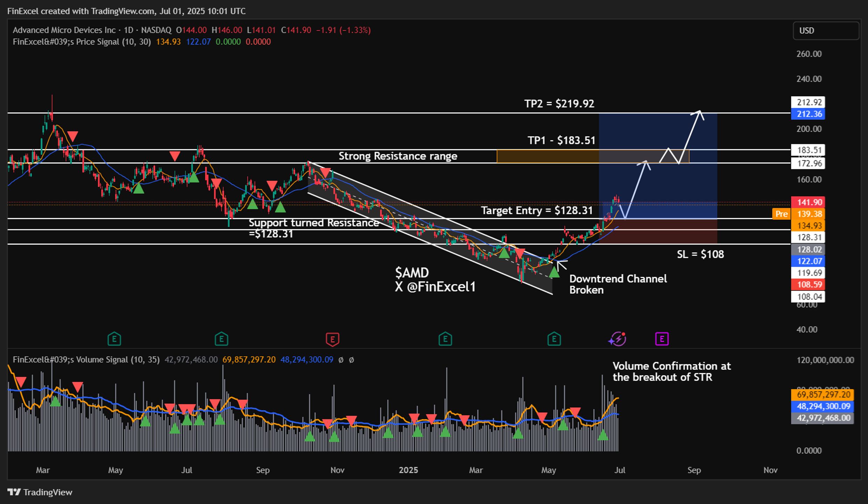
Task: Click the Advanced Micro Devices Inc symbol title
Action: pos(64,30)
